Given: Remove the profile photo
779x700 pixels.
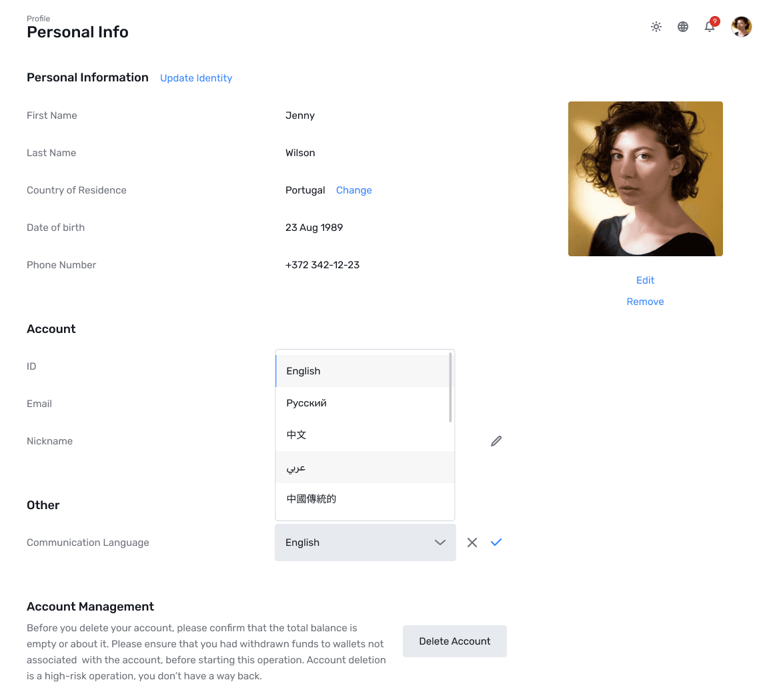Looking at the screenshot, I should pyautogui.click(x=645, y=301).
